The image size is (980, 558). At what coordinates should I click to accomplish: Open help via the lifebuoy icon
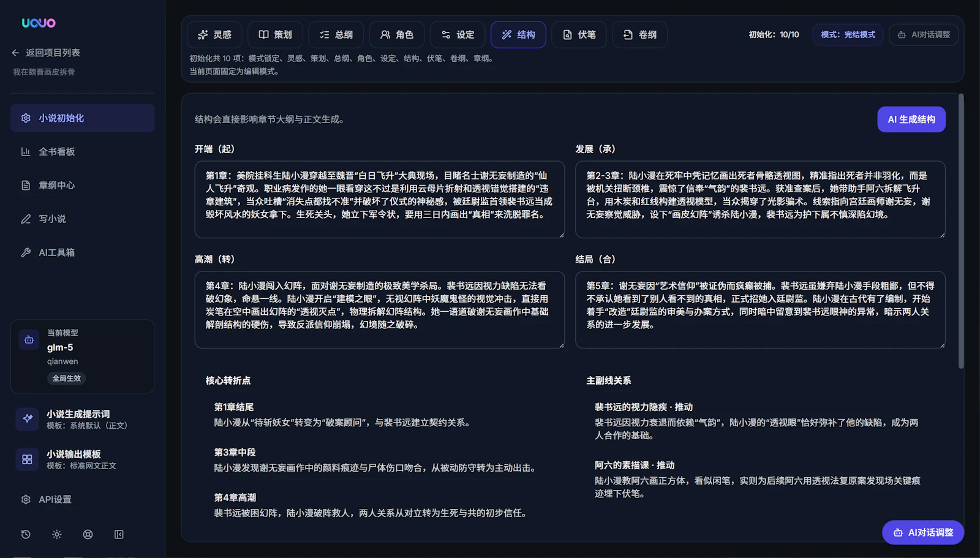88,535
